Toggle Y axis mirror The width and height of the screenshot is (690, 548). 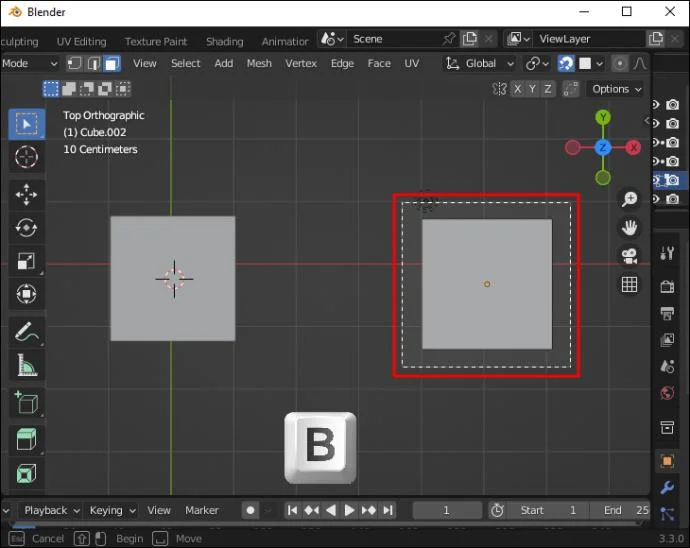click(x=532, y=89)
